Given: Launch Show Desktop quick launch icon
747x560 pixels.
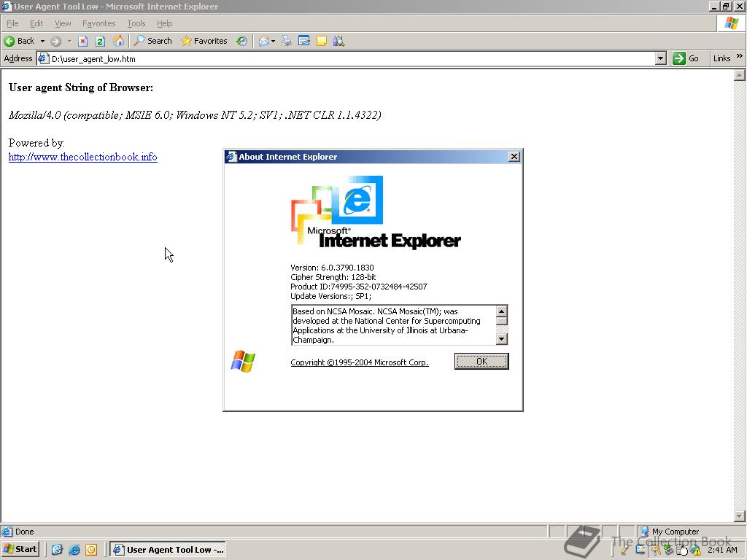Looking at the screenshot, I should [57, 550].
